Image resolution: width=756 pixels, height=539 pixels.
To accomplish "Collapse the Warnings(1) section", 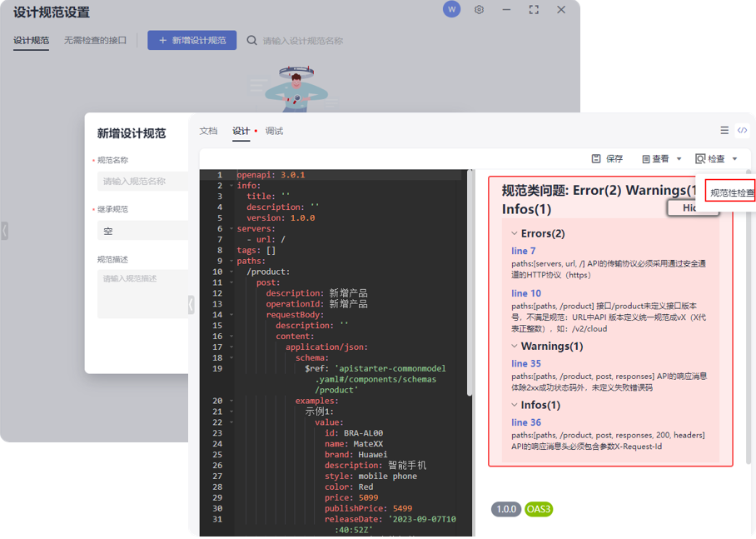I will pos(515,346).
